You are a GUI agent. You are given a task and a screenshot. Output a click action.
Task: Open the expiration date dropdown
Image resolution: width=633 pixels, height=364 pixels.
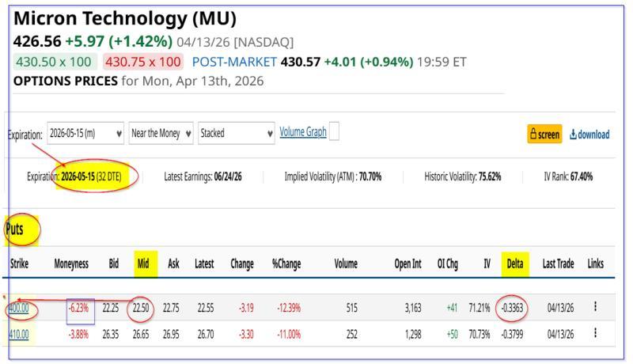tap(85, 134)
